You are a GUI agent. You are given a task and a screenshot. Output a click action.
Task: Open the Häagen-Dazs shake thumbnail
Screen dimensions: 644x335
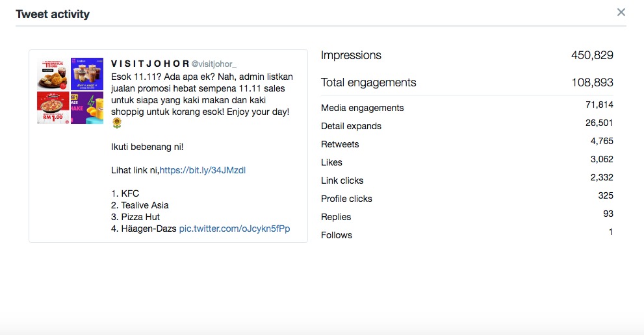[x=87, y=108]
